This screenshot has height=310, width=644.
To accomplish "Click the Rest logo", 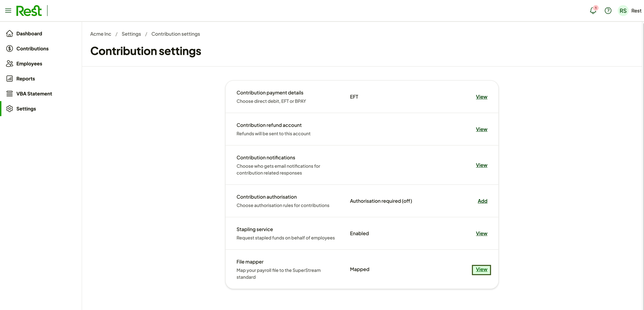I will coord(29,11).
